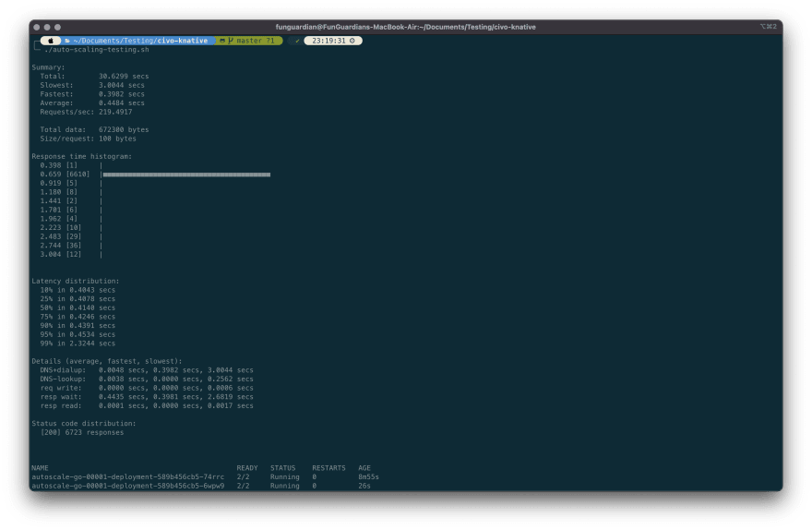Click the 26s age value
This screenshot has height=530, width=812.
pyautogui.click(x=364, y=486)
